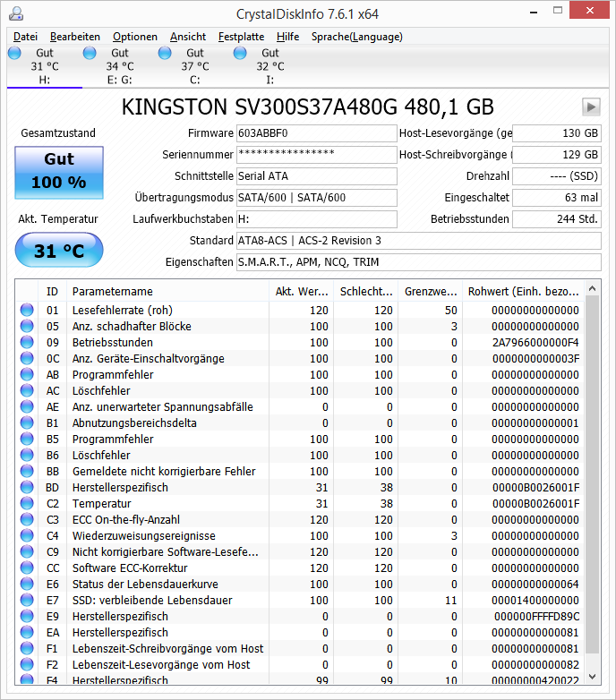The image size is (616, 700).
Task: Open the Hilfe menu
Action: pos(288,37)
